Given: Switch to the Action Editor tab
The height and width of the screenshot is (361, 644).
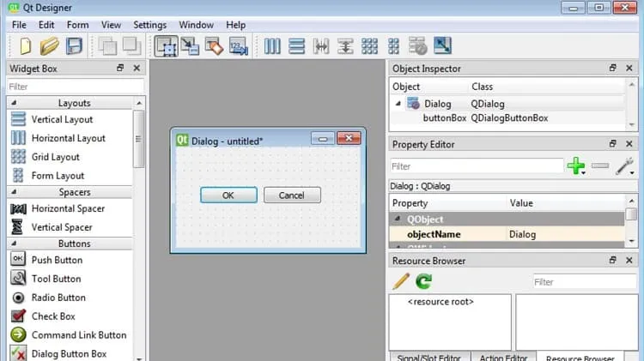Looking at the screenshot, I should [x=503, y=357].
